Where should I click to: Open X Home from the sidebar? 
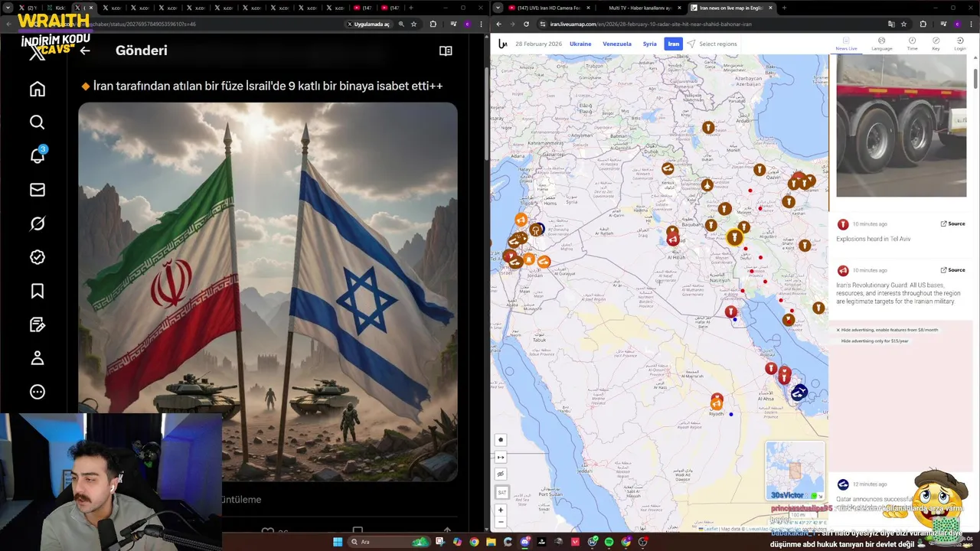click(38, 89)
